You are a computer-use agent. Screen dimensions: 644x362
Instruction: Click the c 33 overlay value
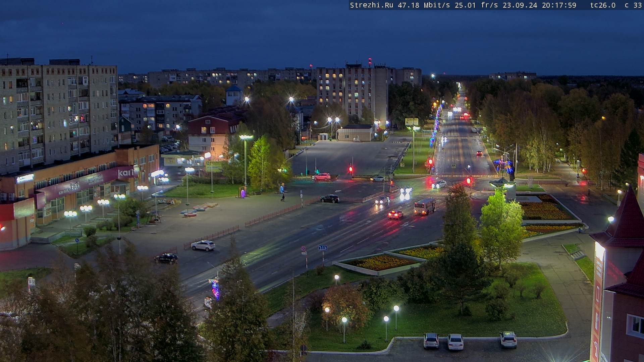[x=633, y=5]
